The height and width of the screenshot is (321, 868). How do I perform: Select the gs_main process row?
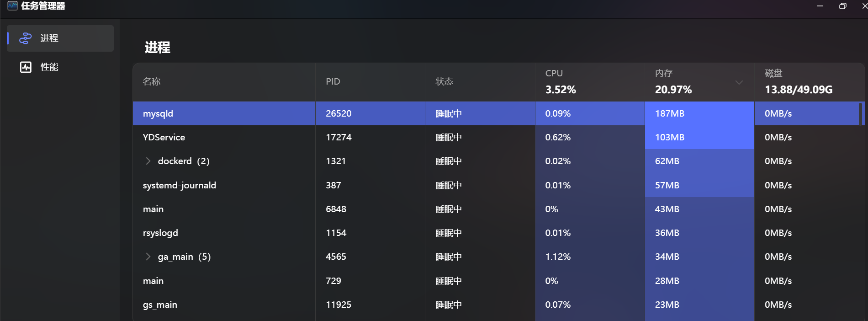pyautogui.click(x=496, y=305)
